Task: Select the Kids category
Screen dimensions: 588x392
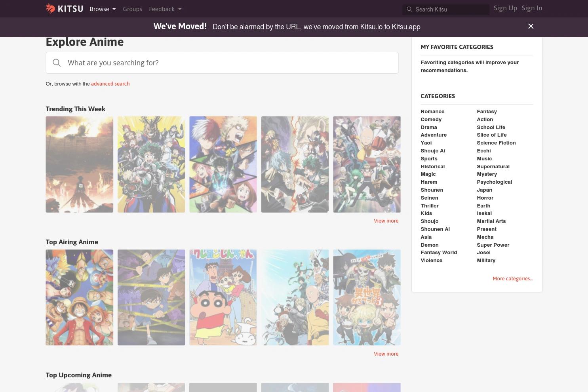Action: [x=426, y=213]
